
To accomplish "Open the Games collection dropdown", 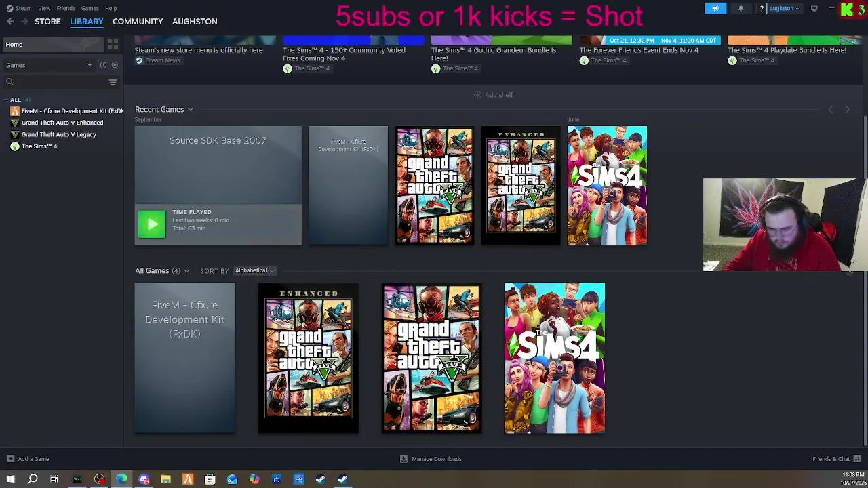I will point(50,65).
